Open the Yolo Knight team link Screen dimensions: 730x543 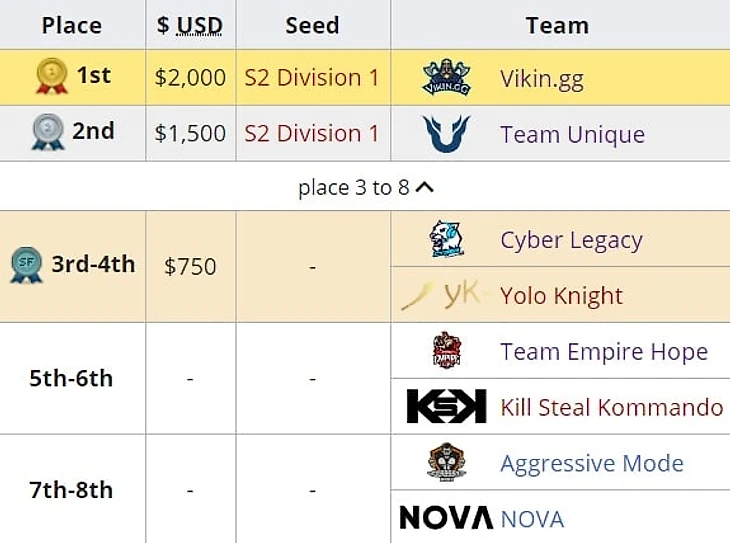(x=561, y=296)
